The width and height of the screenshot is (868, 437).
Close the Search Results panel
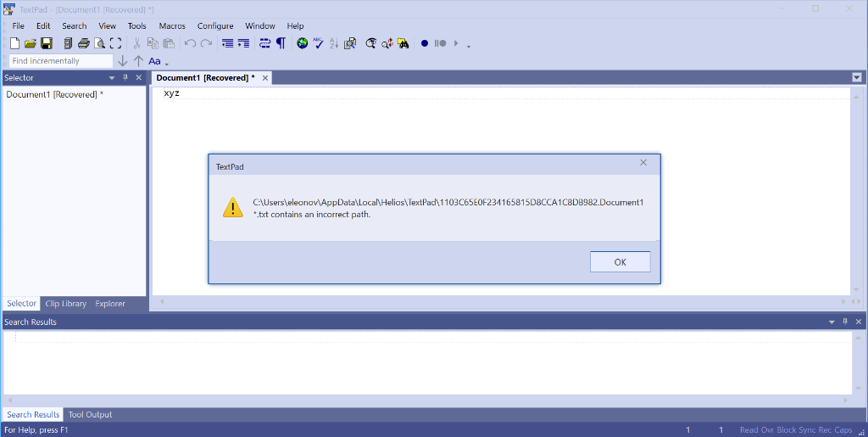click(x=859, y=322)
